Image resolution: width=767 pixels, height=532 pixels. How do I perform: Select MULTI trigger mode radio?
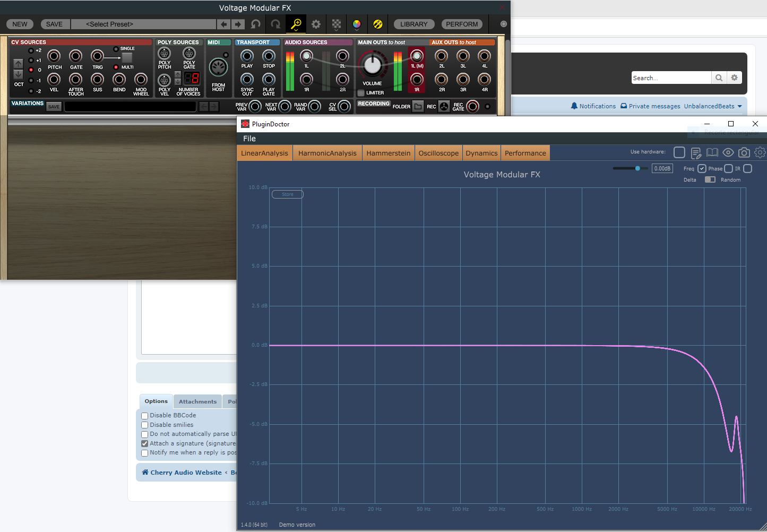pos(116,67)
